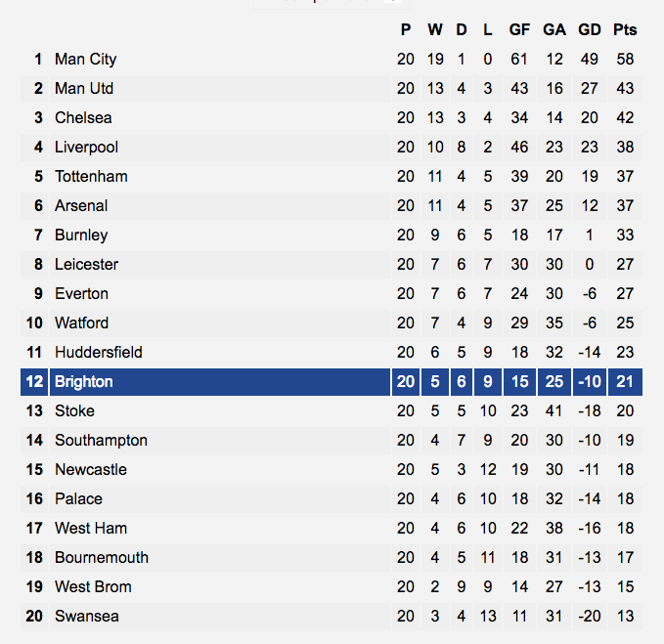Screen dimensions: 664x644
Task: Open the Southampton team entry
Action: click(101, 441)
